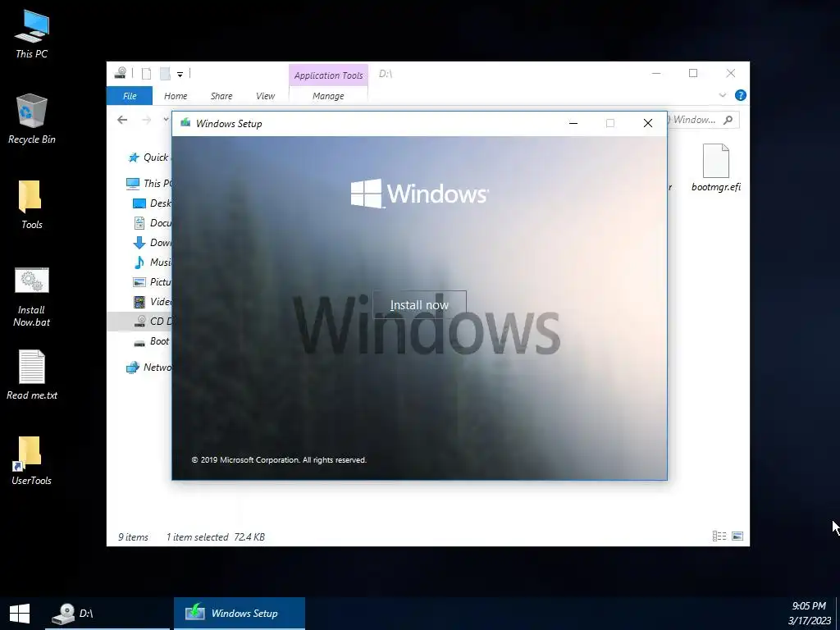Open the UserTools shortcut folder
The width and height of the screenshot is (840, 630).
click(x=32, y=461)
